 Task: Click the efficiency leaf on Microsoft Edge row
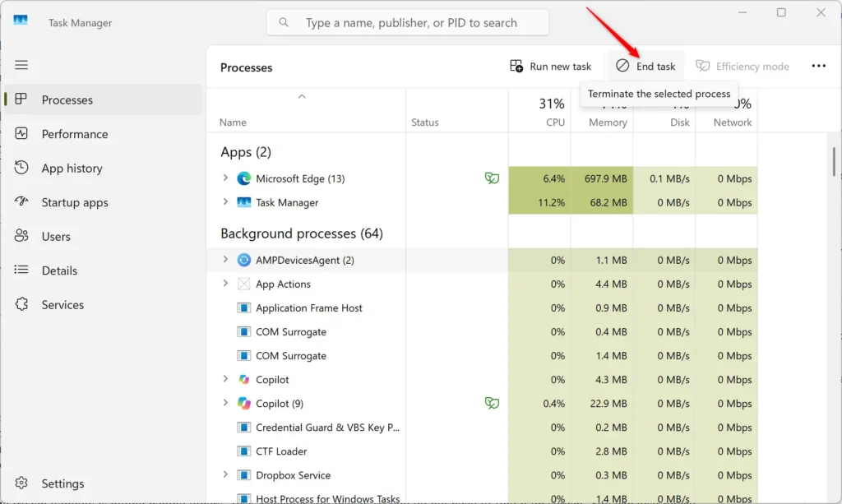tap(492, 178)
